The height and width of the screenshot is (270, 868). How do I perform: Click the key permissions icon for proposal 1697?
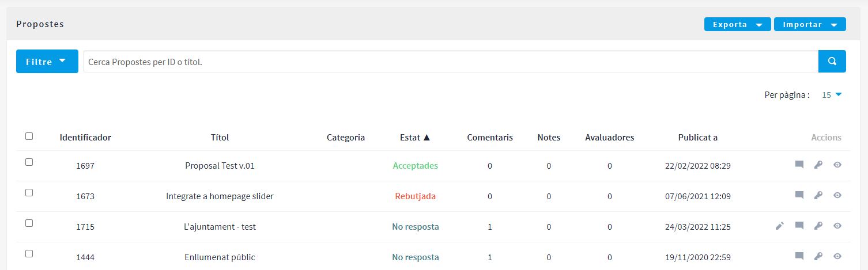coord(818,165)
